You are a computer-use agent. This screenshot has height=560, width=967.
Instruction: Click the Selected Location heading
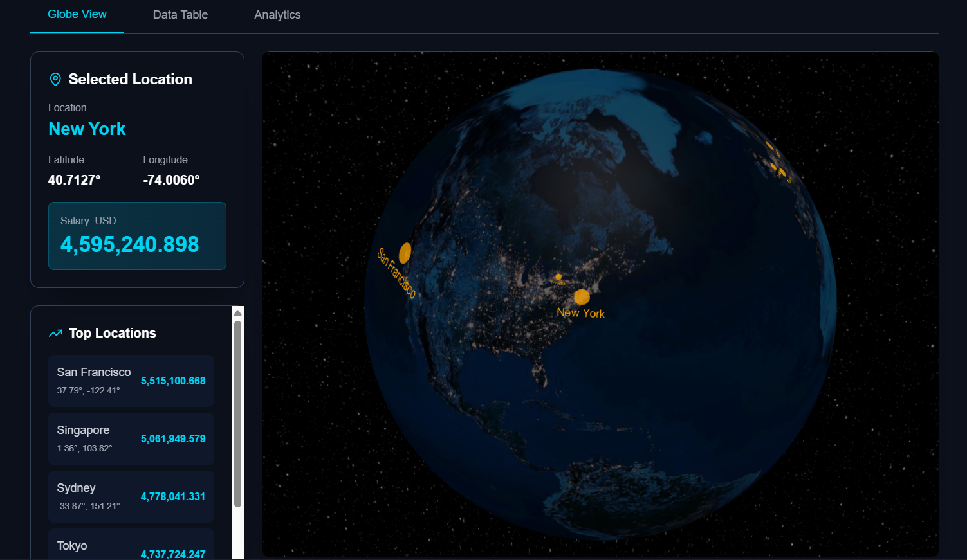131,79
